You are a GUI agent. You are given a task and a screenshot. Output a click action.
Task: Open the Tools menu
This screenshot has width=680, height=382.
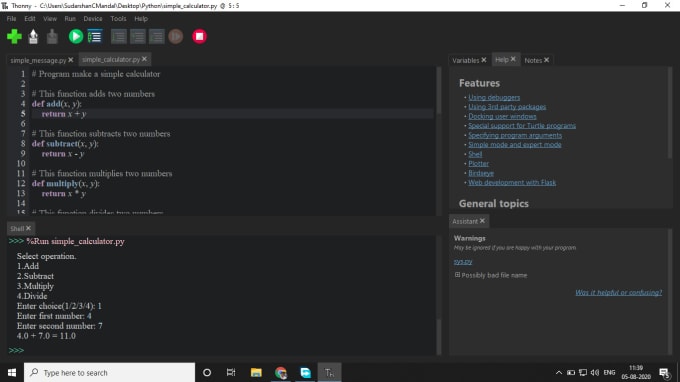pyautogui.click(x=118, y=19)
